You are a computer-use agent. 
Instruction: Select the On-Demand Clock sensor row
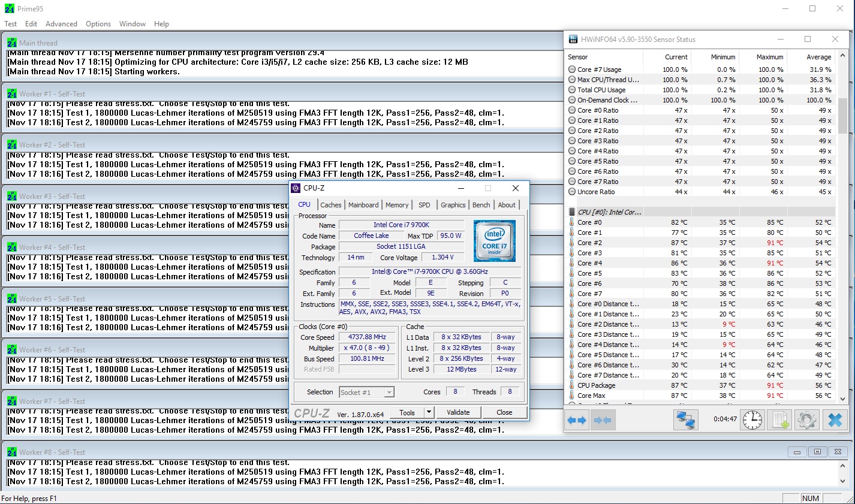point(700,100)
